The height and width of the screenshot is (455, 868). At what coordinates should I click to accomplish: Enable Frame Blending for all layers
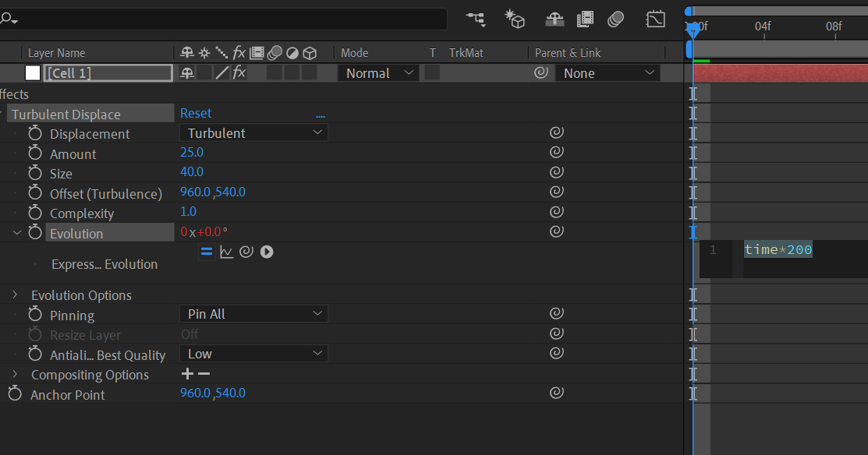coord(586,19)
